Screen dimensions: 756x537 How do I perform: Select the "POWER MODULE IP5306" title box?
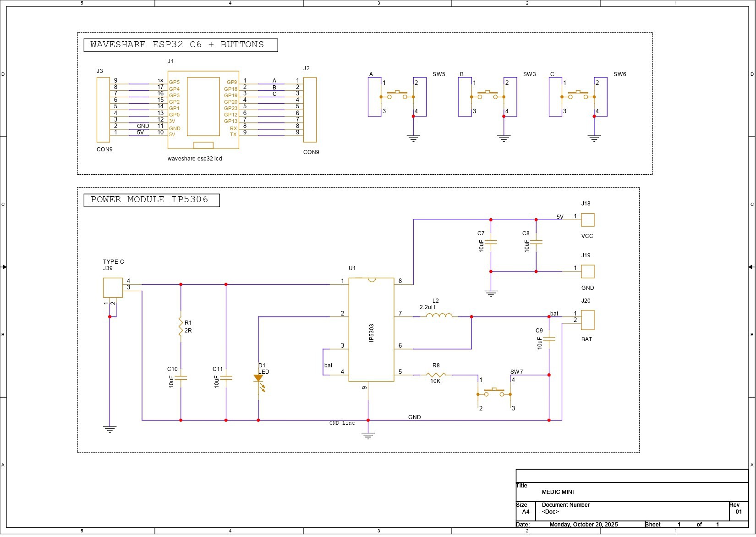[x=152, y=200]
